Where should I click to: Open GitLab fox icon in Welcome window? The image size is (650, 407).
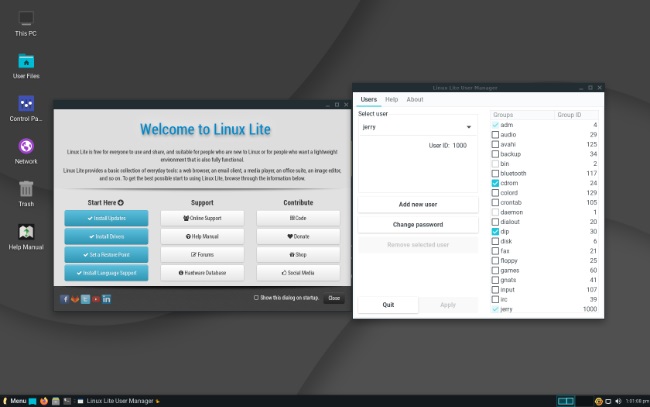coord(75,299)
